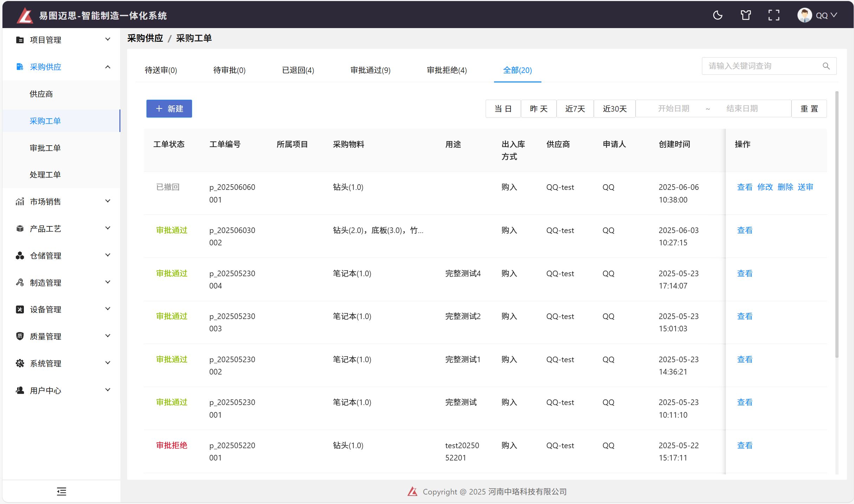
Task: Click the 开始日期 date field
Action: 673,109
